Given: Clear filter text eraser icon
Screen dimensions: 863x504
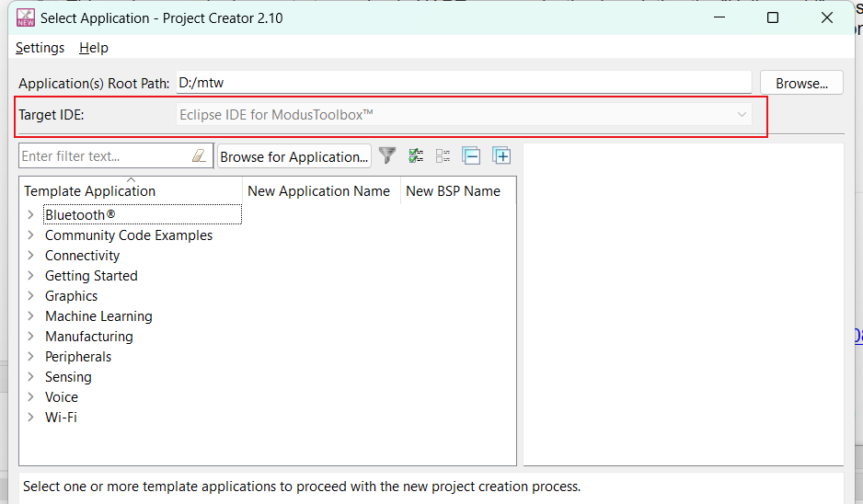Looking at the screenshot, I should (x=199, y=155).
